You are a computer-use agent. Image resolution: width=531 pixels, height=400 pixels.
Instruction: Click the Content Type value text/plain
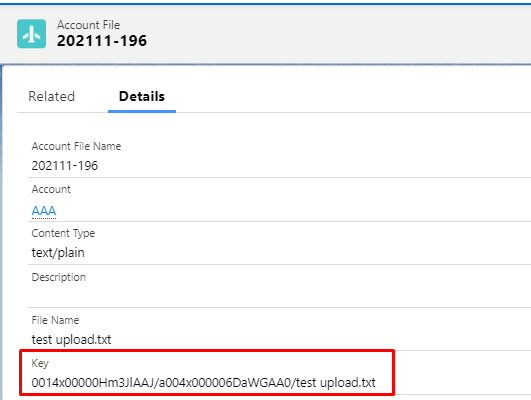coord(58,253)
